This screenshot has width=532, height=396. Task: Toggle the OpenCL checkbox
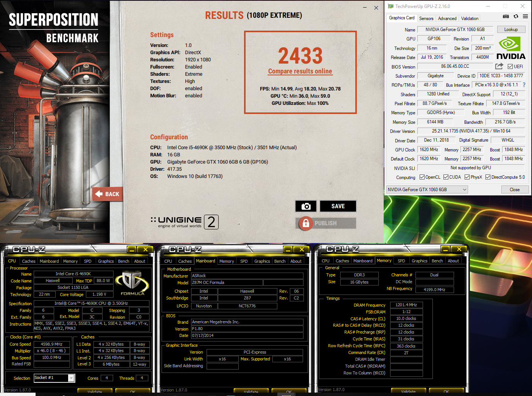click(x=422, y=177)
